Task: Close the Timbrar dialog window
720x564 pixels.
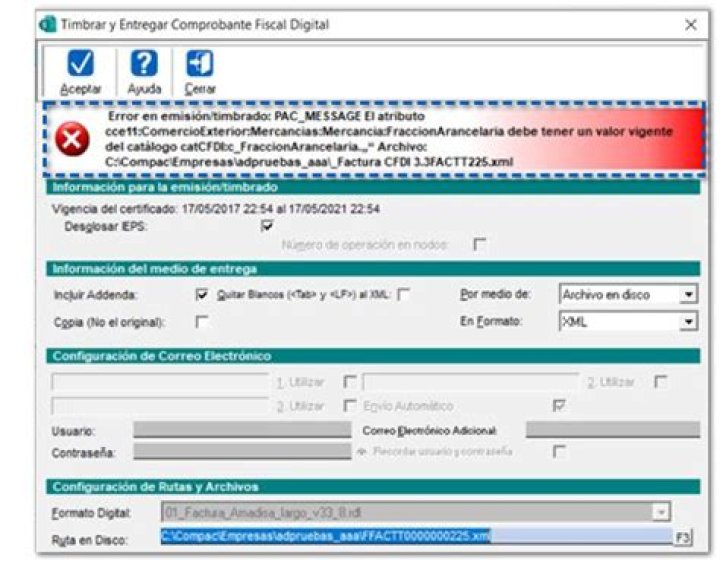Action: tap(690, 24)
